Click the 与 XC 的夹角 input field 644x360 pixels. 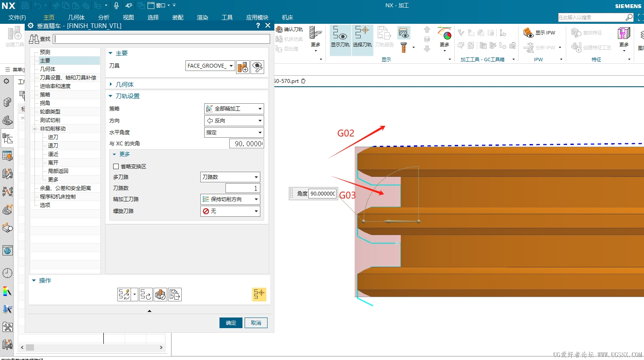pos(246,144)
